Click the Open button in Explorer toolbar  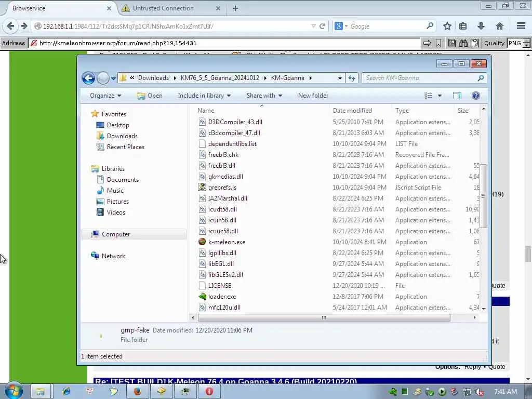click(150, 96)
